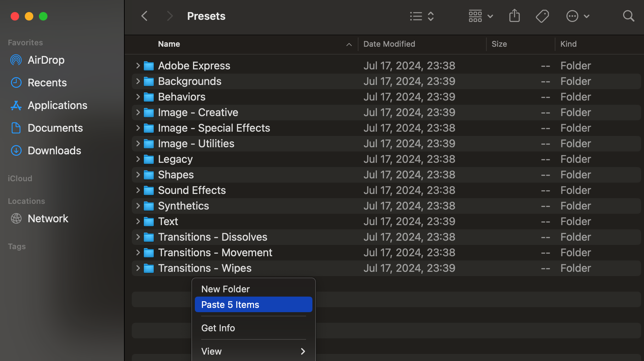This screenshot has height=361, width=644.
Task: Open AirDrop in the sidebar
Action: pyautogui.click(x=46, y=60)
